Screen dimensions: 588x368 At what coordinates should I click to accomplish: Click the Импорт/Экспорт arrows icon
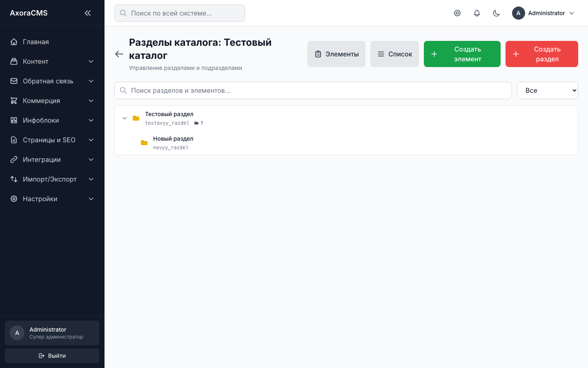click(14, 179)
